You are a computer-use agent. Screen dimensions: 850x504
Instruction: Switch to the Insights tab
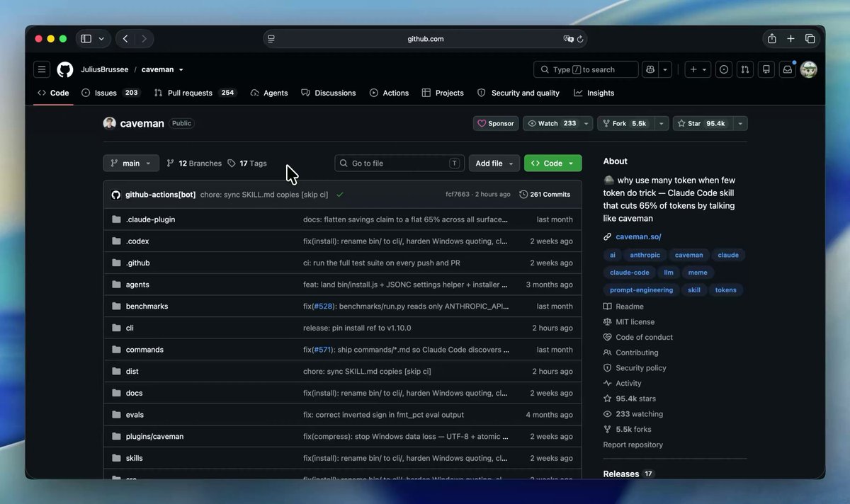coord(594,93)
